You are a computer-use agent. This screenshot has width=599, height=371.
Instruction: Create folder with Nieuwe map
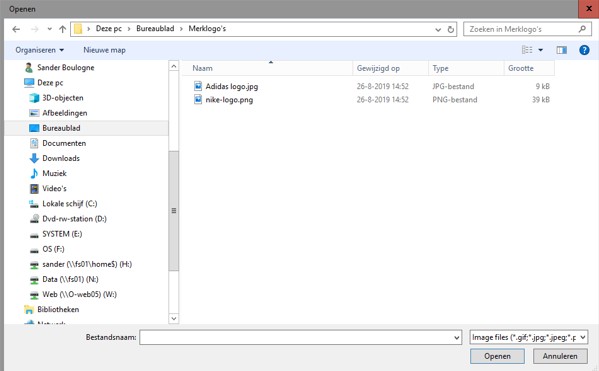104,50
